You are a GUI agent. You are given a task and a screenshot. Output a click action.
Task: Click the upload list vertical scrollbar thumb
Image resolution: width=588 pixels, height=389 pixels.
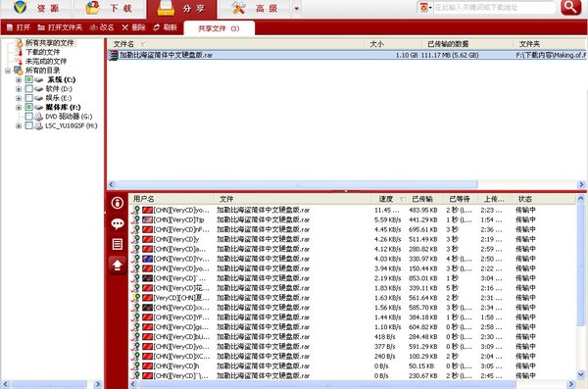tap(581, 265)
